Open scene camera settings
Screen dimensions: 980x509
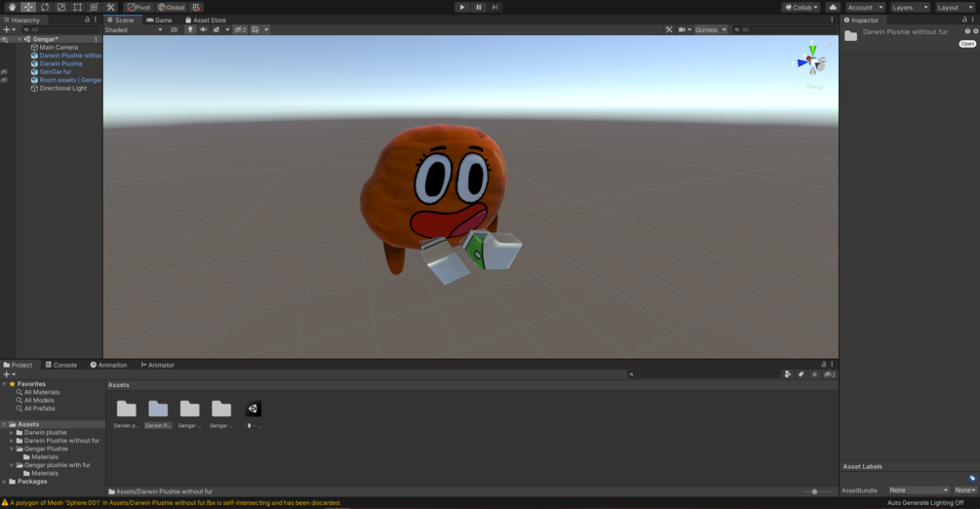pos(685,29)
